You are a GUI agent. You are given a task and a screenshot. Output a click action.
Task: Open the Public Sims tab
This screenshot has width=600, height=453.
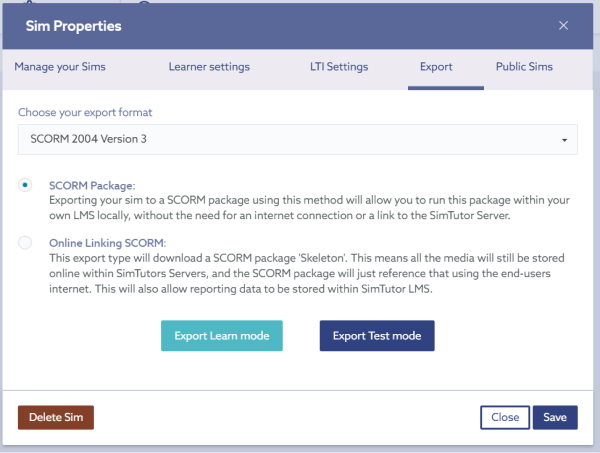tap(524, 67)
